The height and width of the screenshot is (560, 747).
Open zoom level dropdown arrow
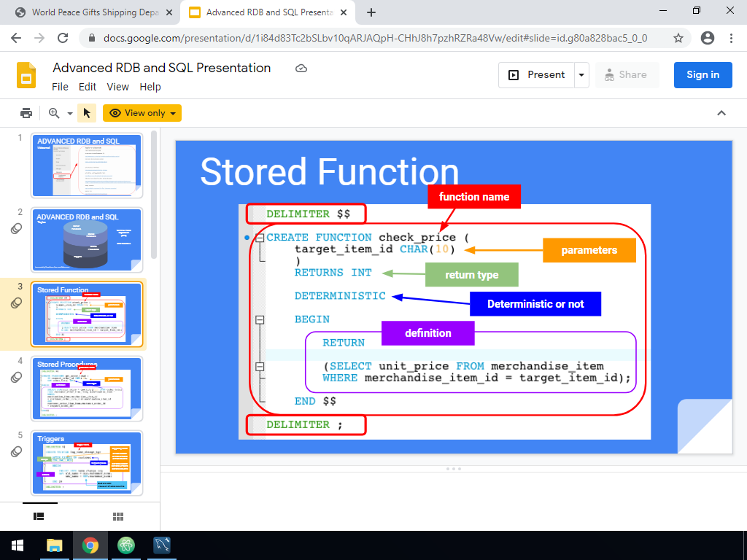point(70,114)
